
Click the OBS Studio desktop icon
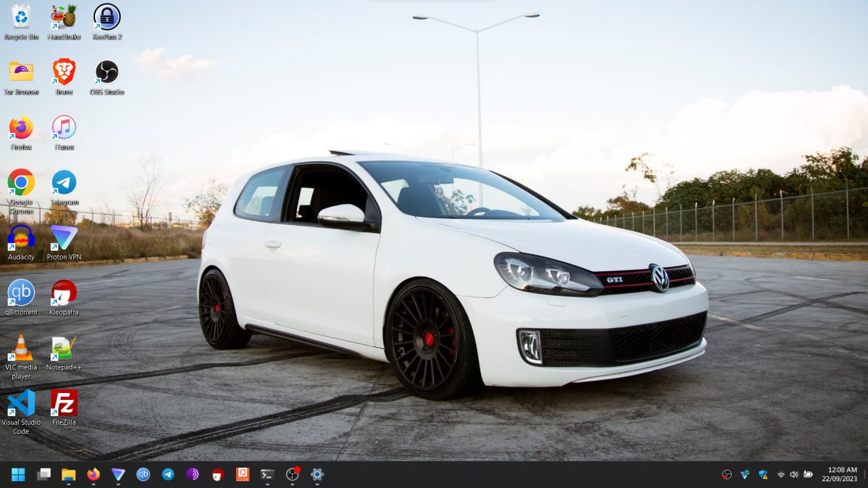point(106,72)
